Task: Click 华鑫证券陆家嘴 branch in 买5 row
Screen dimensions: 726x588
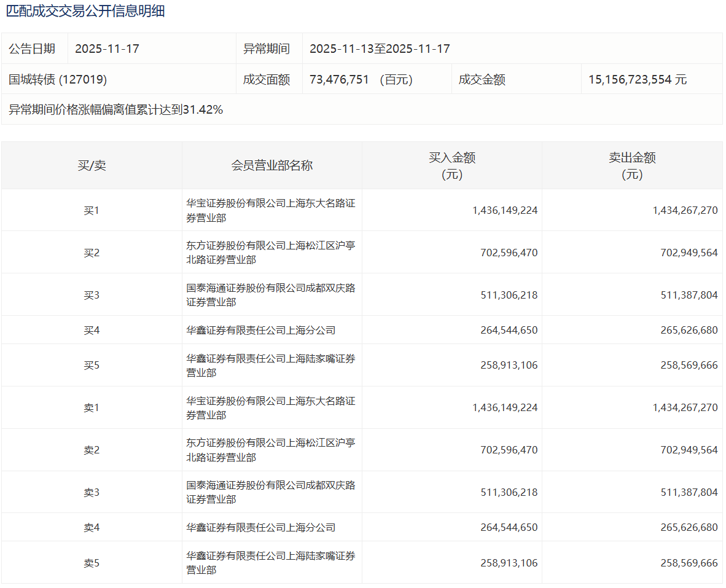Action: click(271, 366)
